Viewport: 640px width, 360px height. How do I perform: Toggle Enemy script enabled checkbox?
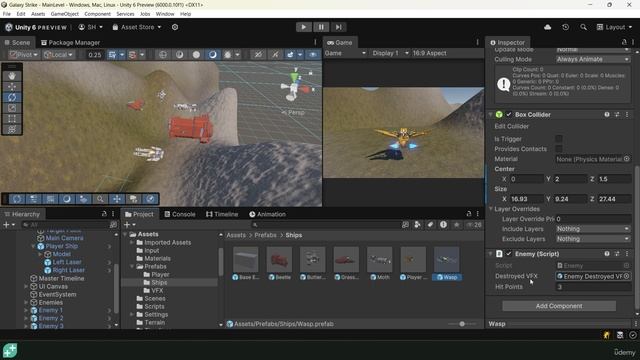(x=509, y=254)
